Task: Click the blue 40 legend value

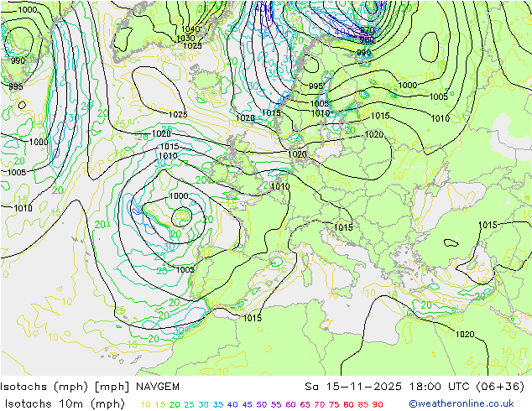Action: click(x=232, y=404)
